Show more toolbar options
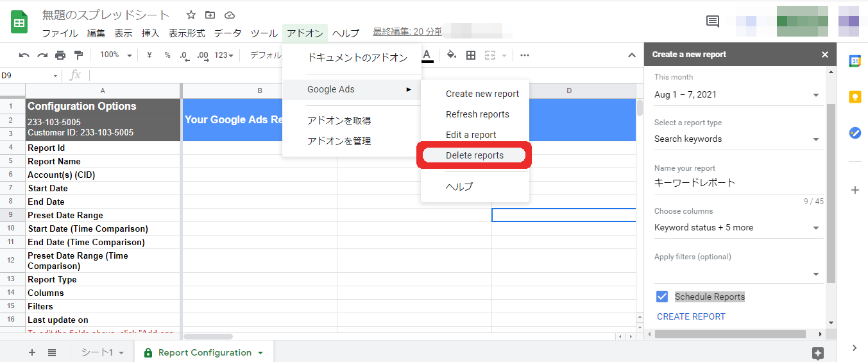Image resolution: width=868 pixels, height=362 pixels. click(x=525, y=55)
